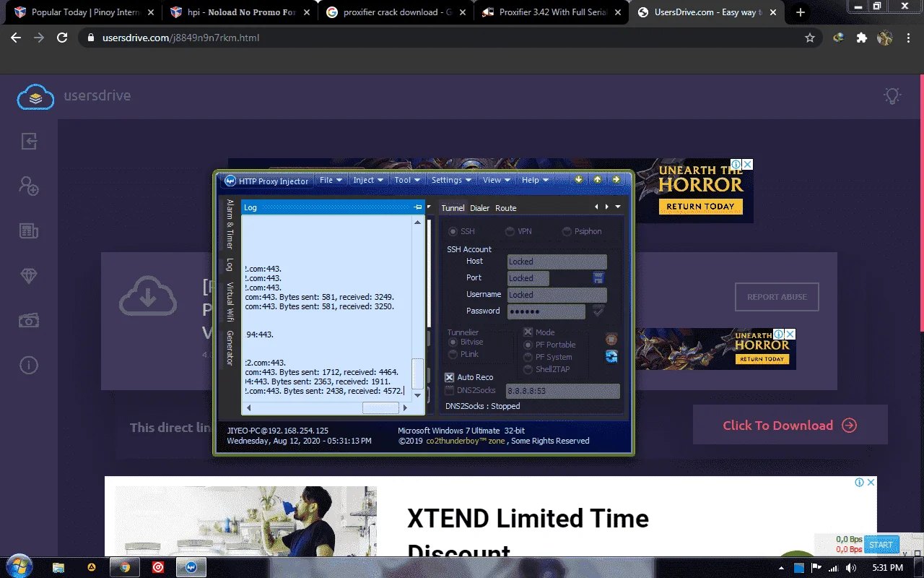Expand the tab list dropdown arrow
The image size is (924, 578).
coord(618,207)
